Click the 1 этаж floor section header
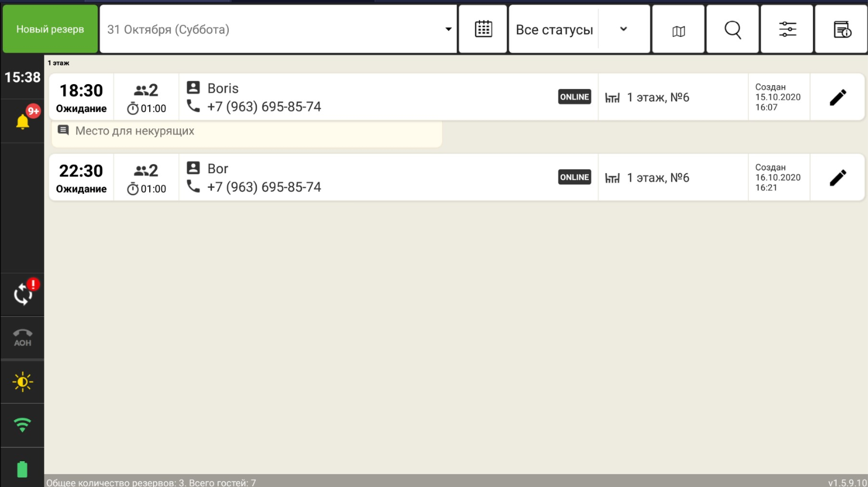The image size is (868, 487). 58,63
